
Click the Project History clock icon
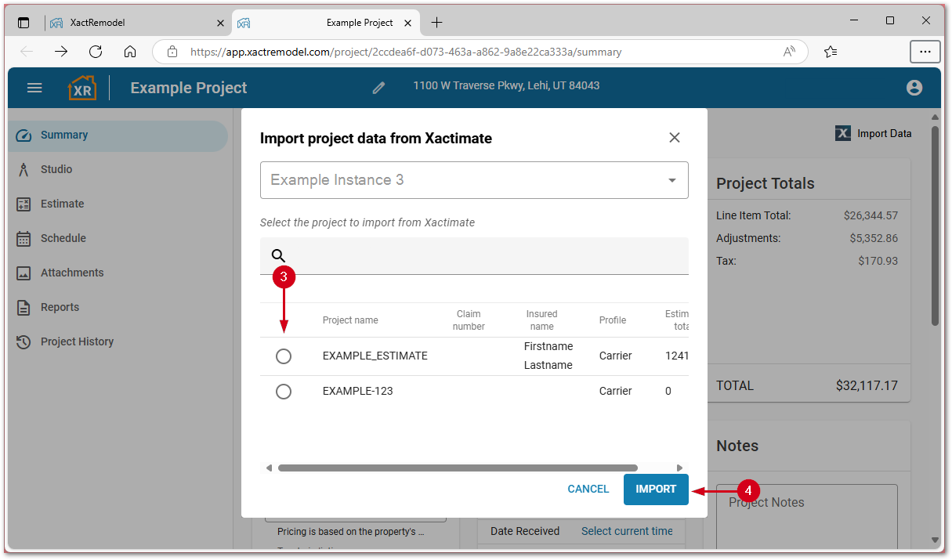coord(24,341)
